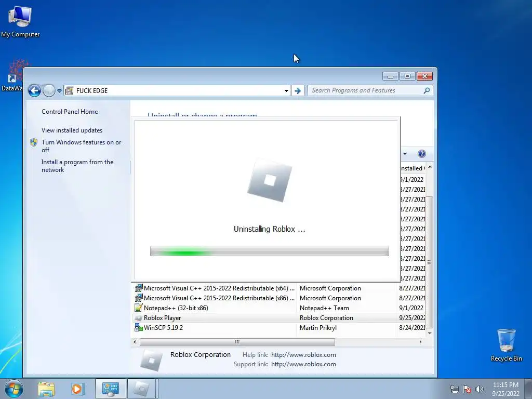The width and height of the screenshot is (532, 399).
Task: Select Microsoft Visual C++ 2015-2022 (x86) row
Action: coord(280,298)
